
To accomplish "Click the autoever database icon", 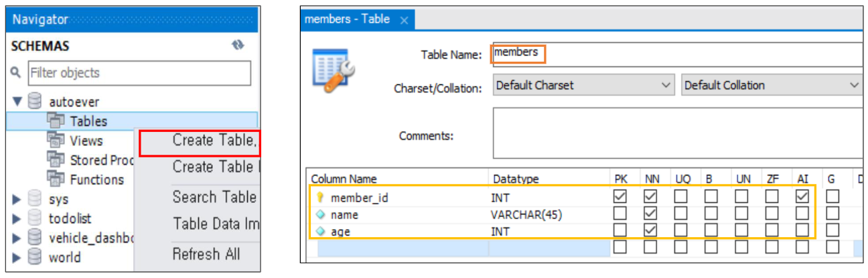I will tap(35, 102).
